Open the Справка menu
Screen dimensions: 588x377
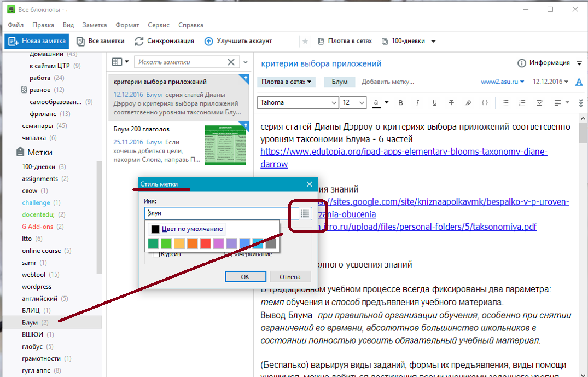point(190,25)
